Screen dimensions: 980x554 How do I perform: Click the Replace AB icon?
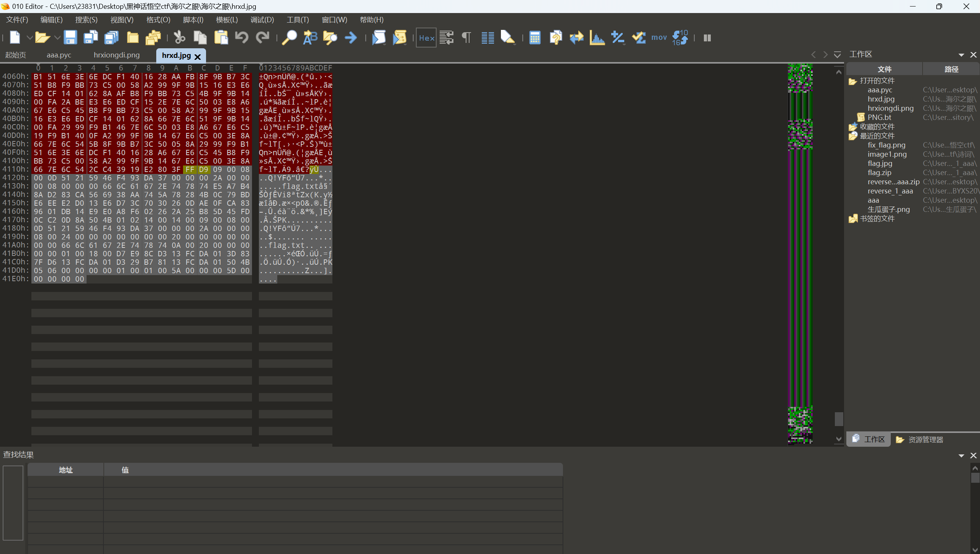(x=310, y=38)
